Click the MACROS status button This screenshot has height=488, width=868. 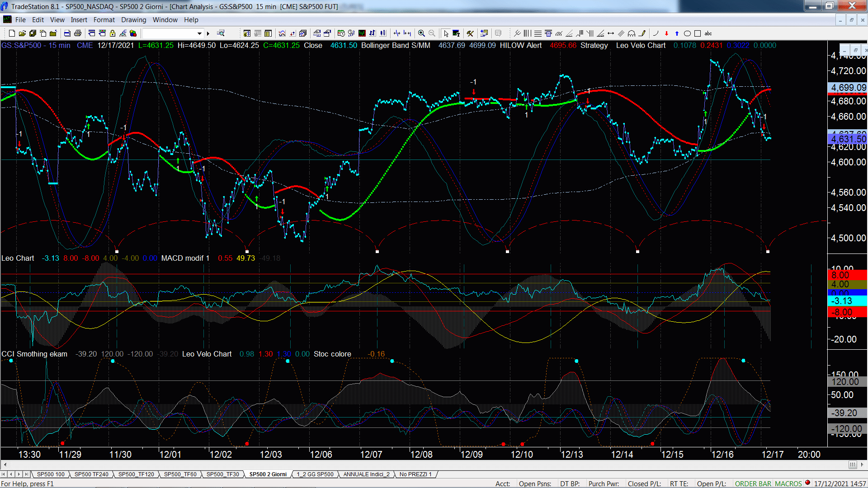point(788,484)
